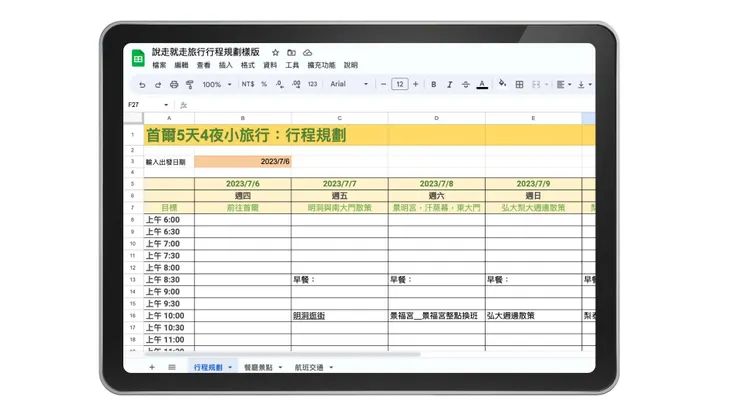Switch to the 航班交通 sheet tab
Image resolution: width=740 pixels, height=416 pixels.
pos(309,367)
